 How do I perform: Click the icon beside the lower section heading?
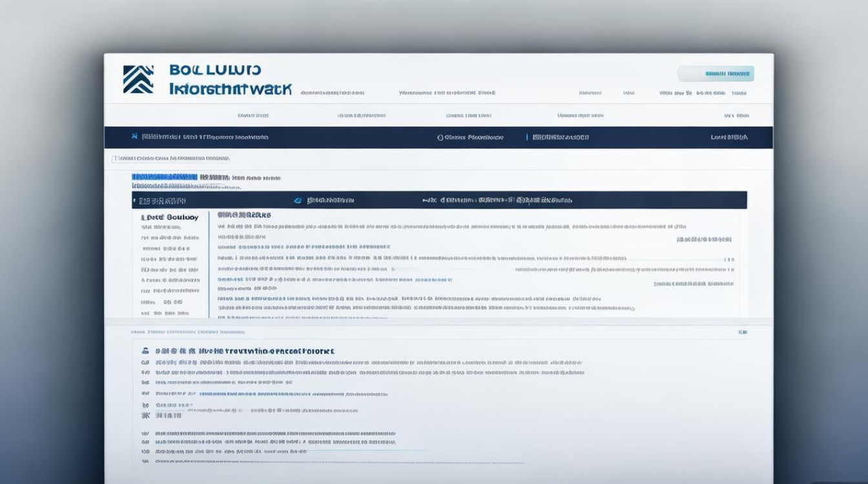click(145, 351)
